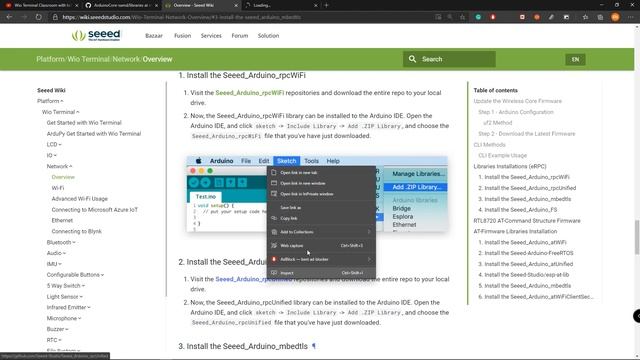Open the browser profile avatar

(x=615, y=17)
